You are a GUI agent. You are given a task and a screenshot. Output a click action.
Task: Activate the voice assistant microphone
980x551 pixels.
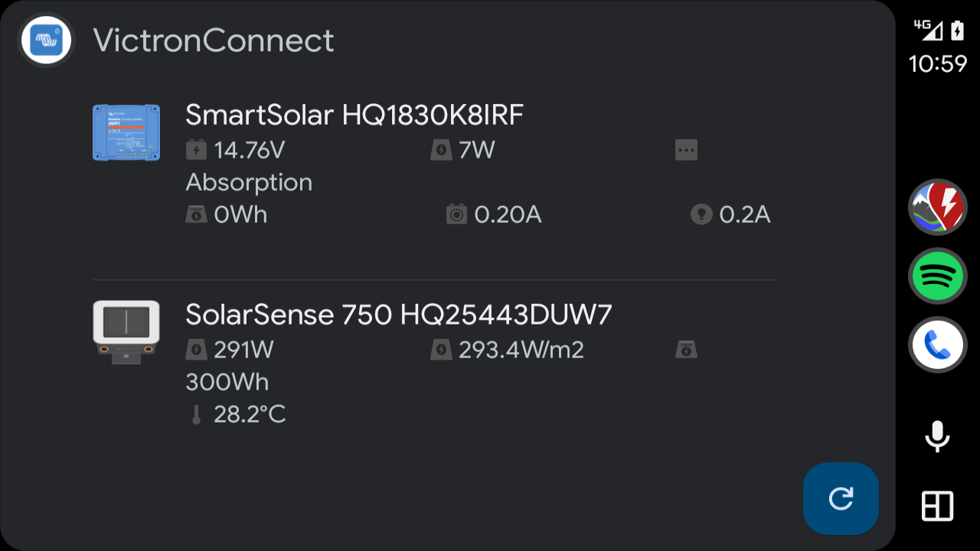937,436
